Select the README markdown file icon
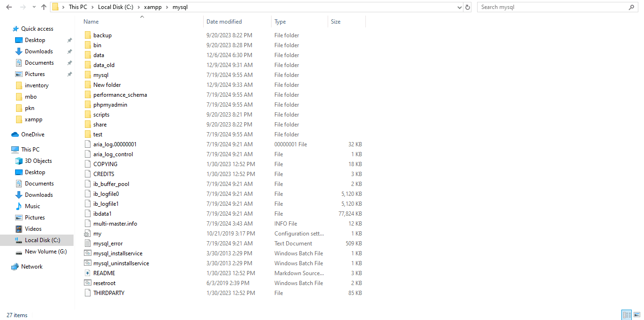This screenshot has width=644, height=320. [88, 273]
